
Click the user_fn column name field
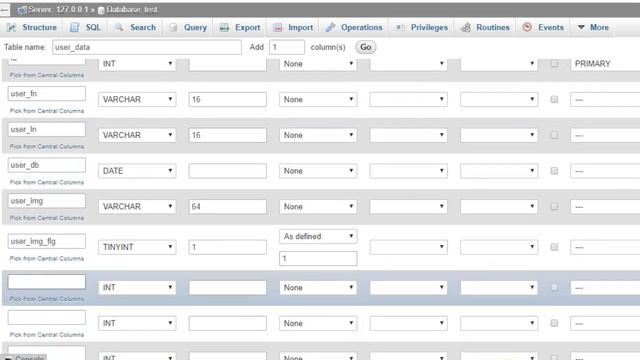point(47,93)
